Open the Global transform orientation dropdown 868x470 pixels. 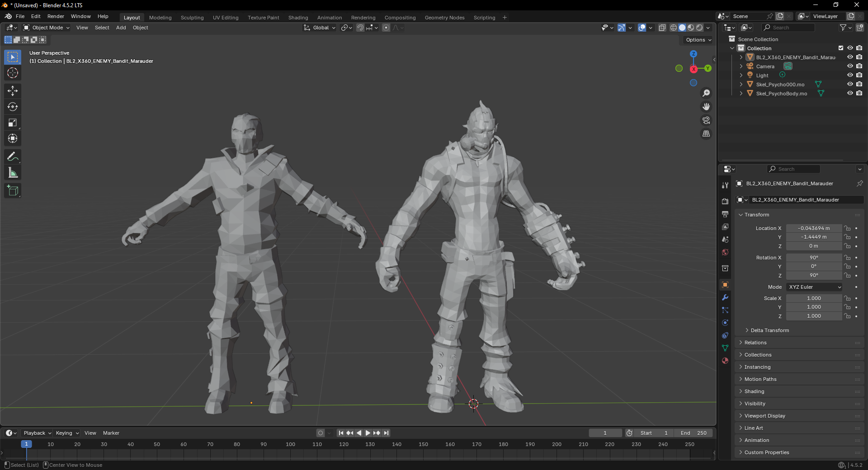click(320, 28)
